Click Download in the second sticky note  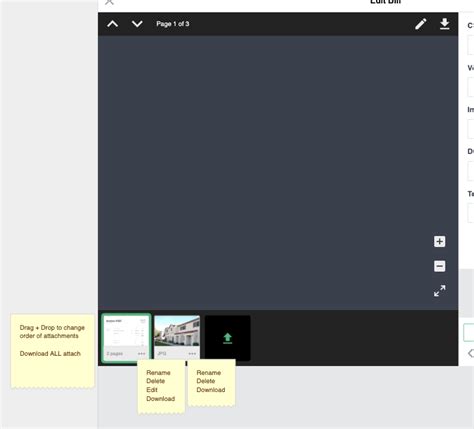click(211, 390)
